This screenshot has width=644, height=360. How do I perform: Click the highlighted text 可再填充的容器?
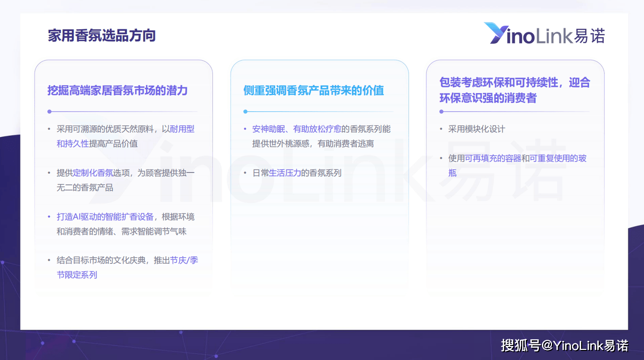pos(492,158)
